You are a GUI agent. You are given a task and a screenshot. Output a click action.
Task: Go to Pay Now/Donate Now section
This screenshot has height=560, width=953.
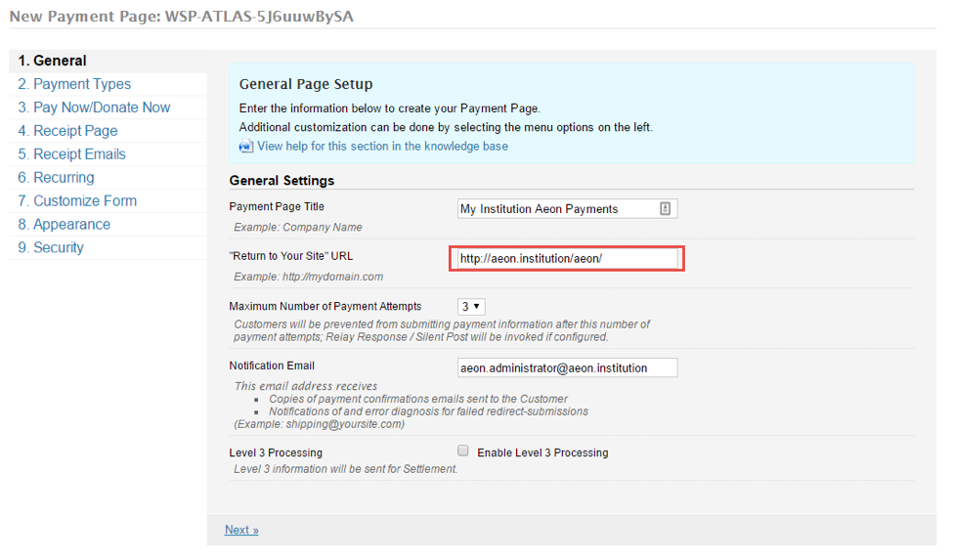tap(94, 108)
